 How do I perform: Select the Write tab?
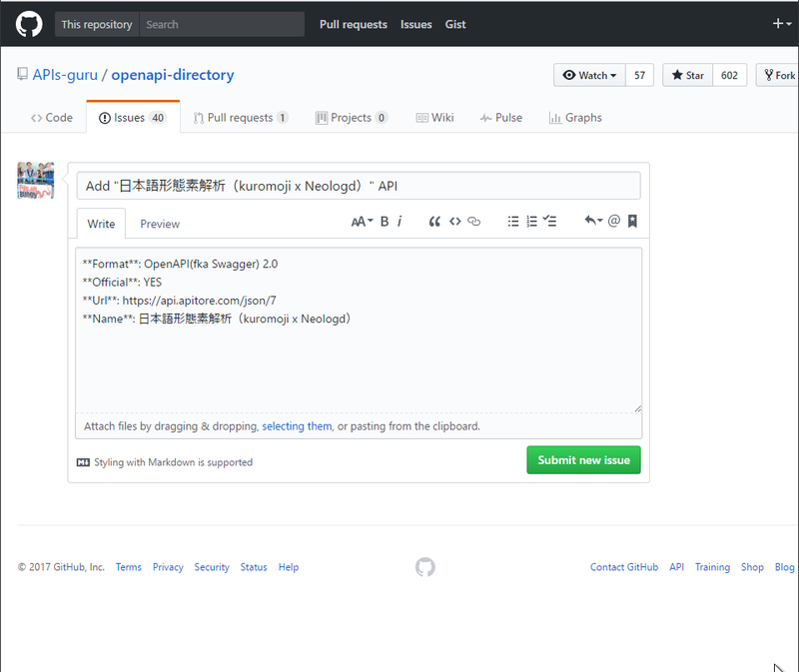pyautogui.click(x=101, y=224)
